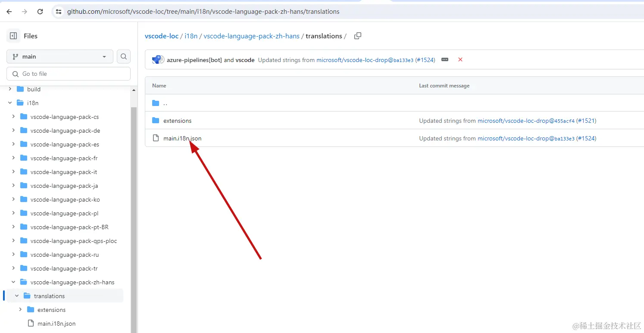Screen dimensions: 644x333
Task: Go back with the browser back arrow
Action: click(x=9, y=12)
